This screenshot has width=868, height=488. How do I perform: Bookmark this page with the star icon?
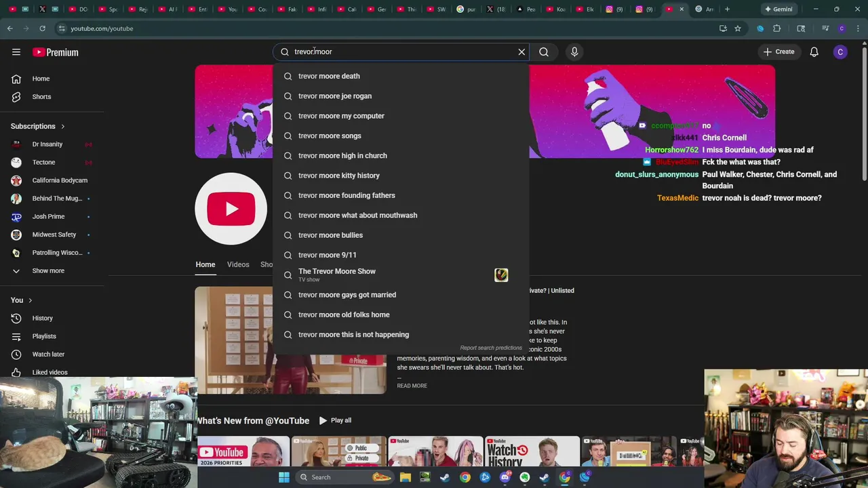coord(738,28)
